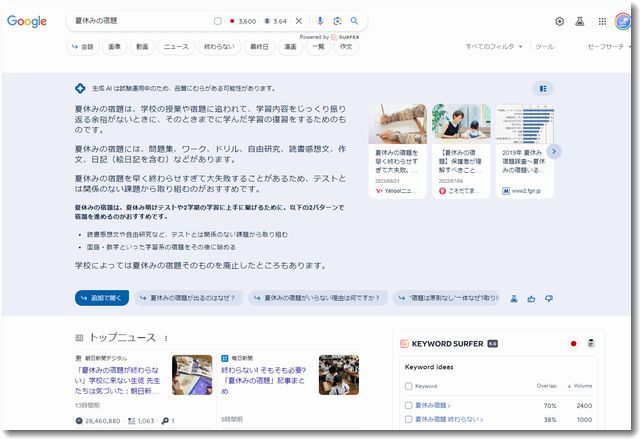Switch to the 画像 tab
Viewport: 640px width, 439px height.
pos(114,47)
